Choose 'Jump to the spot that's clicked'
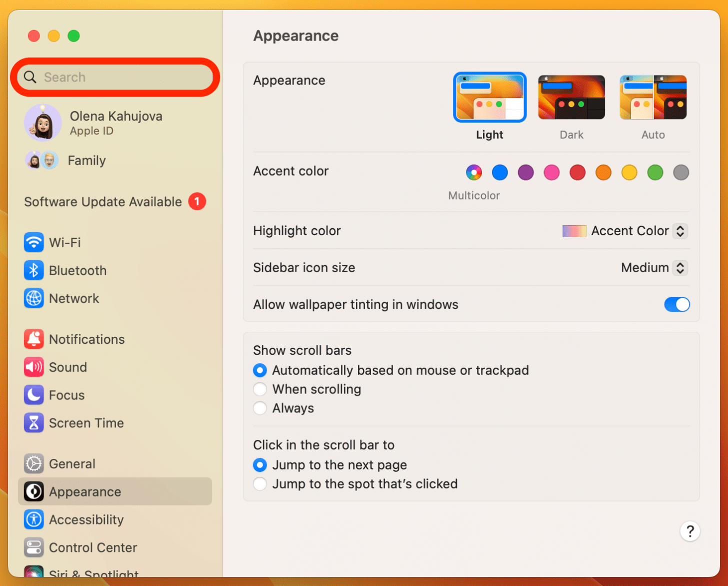Image resolution: width=728 pixels, height=586 pixels. pos(260,484)
